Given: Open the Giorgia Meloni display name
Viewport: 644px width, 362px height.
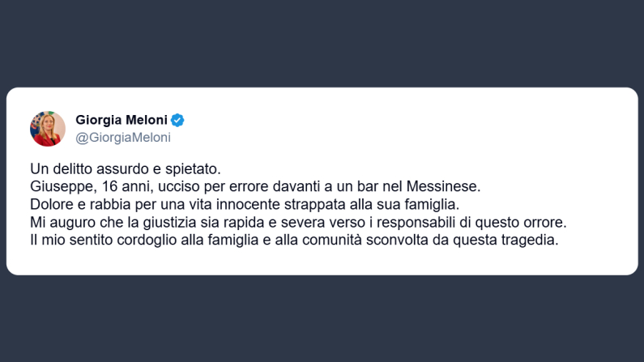Looking at the screenshot, I should pyautogui.click(x=122, y=121).
